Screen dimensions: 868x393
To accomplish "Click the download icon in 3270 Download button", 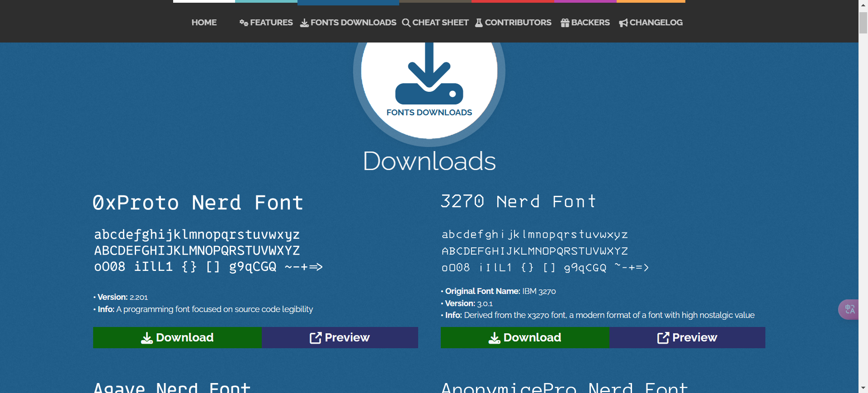I will [495, 338].
